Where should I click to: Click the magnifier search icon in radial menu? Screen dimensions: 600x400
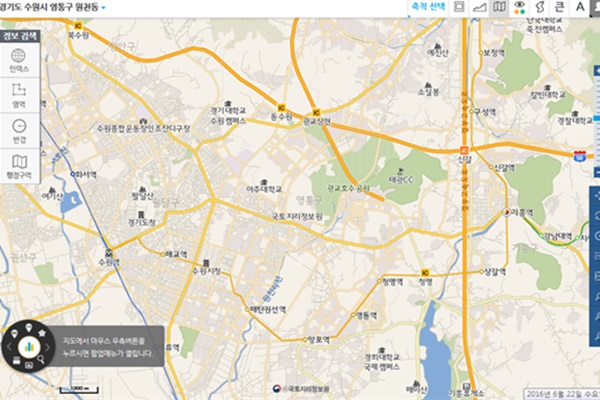[41, 359]
